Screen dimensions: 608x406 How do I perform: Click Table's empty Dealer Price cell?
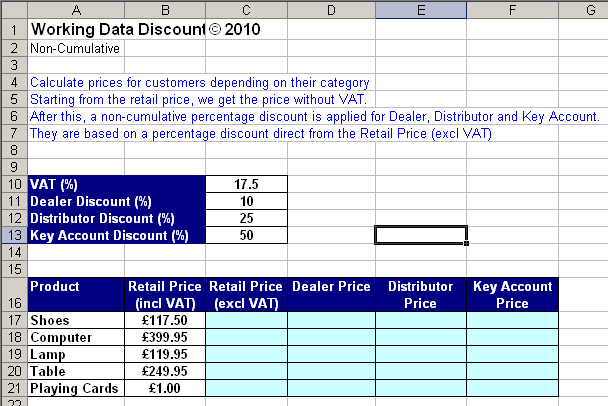click(x=332, y=371)
